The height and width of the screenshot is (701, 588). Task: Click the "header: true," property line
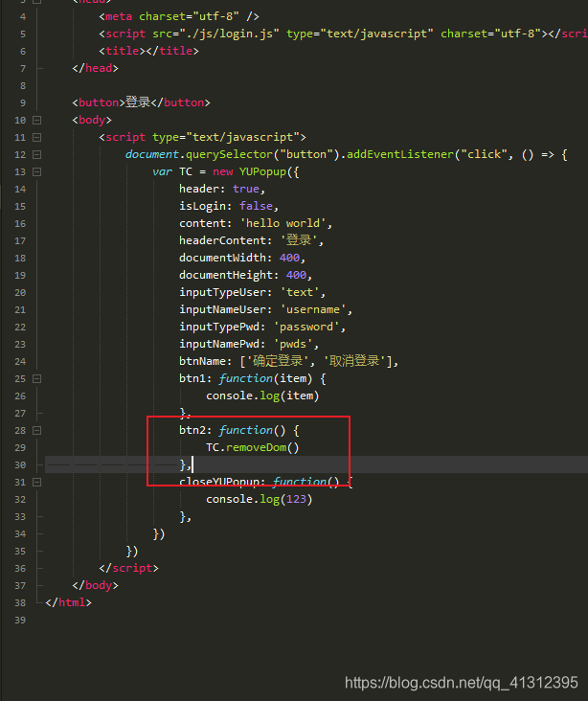click(222, 189)
